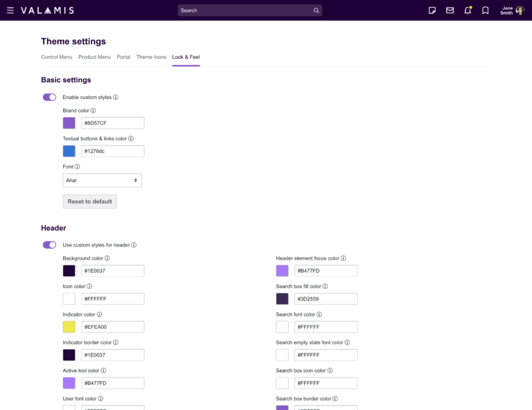
Task: Switch to the Theme Icons tab
Action: pos(151,57)
